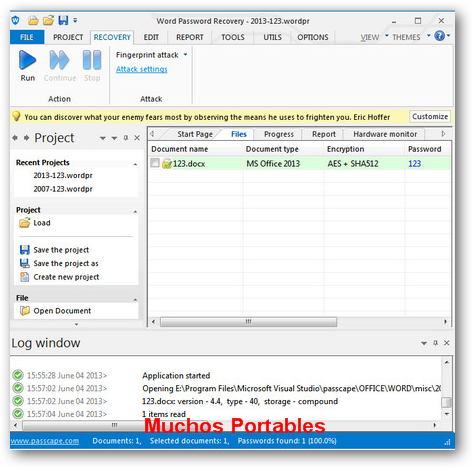Open the Fingerprint attack dropdown

pos(185,55)
